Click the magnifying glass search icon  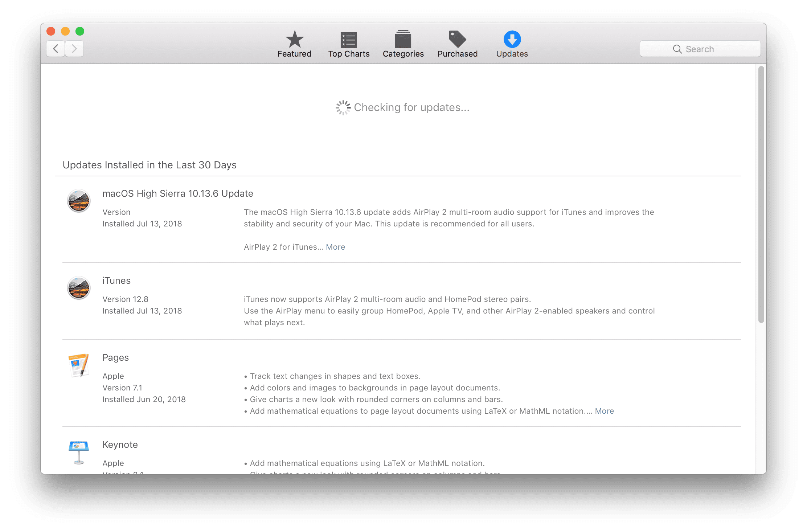tap(677, 49)
